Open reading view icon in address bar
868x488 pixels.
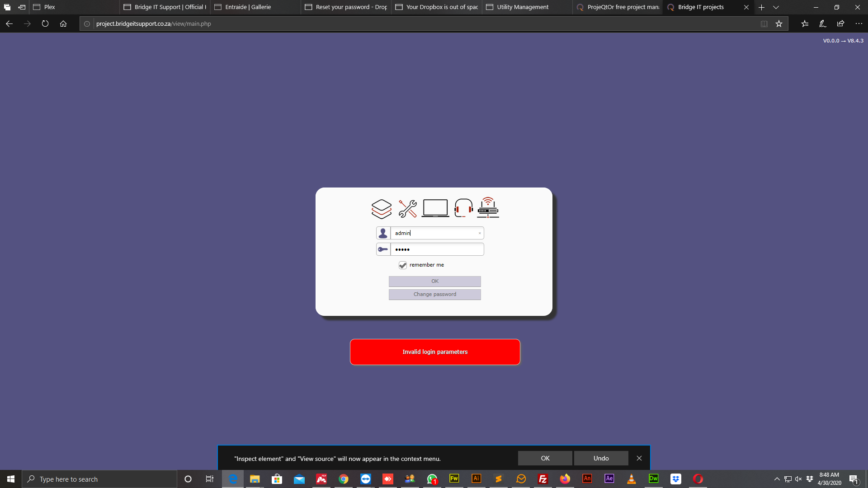click(x=764, y=23)
